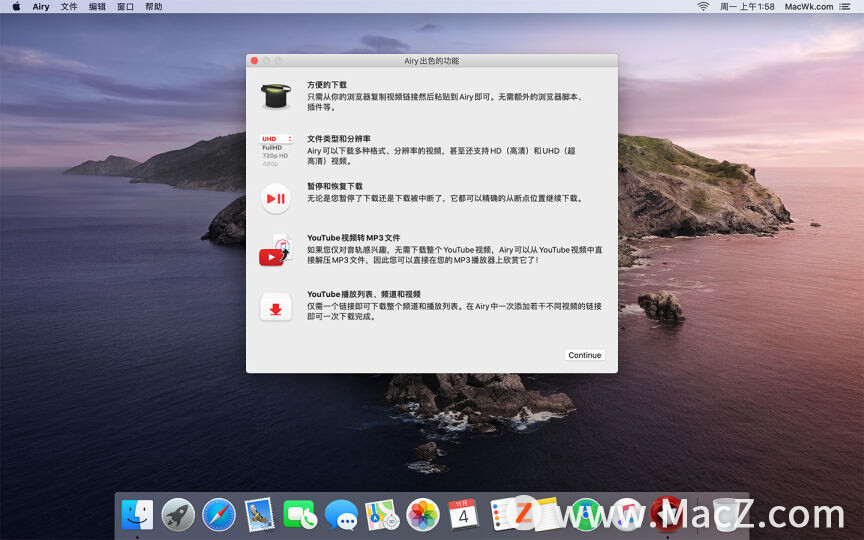Click the red play/pause icon
The height and width of the screenshot is (540, 864).
(276, 198)
